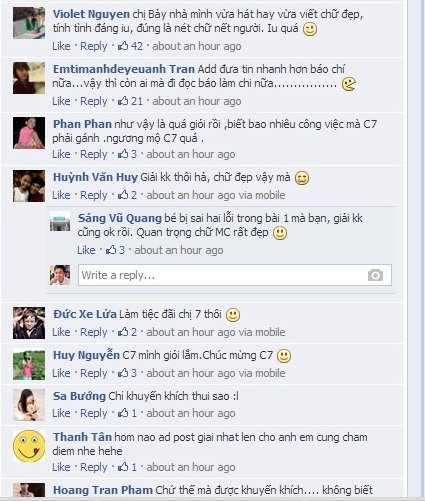Click the vertical scrollbar on the right

pos(416,250)
